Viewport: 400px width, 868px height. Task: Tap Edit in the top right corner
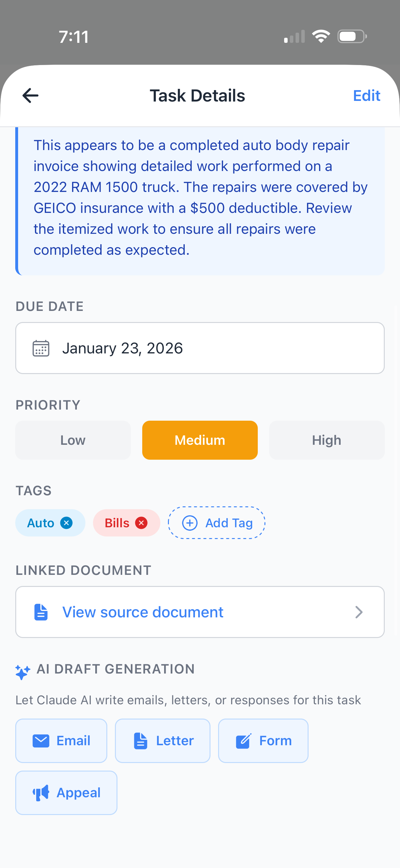366,96
